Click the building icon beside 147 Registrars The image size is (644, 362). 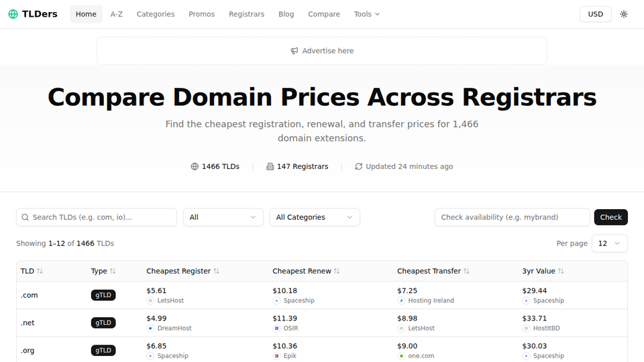(x=270, y=166)
